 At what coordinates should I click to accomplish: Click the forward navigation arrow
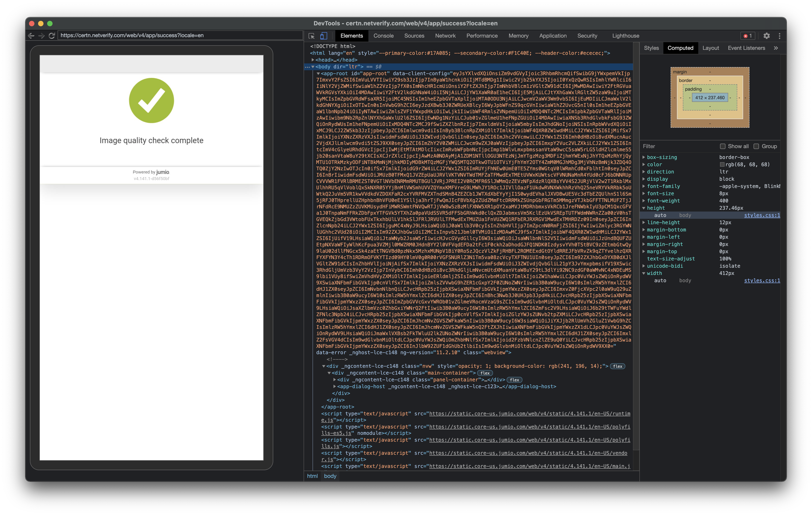[41, 35]
